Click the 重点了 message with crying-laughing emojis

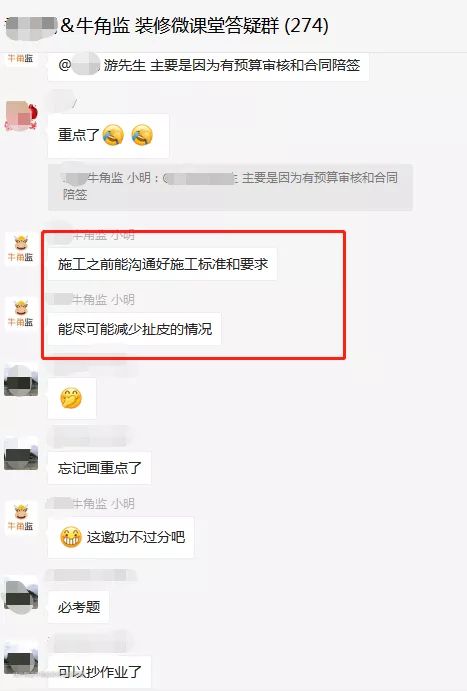click(x=108, y=136)
